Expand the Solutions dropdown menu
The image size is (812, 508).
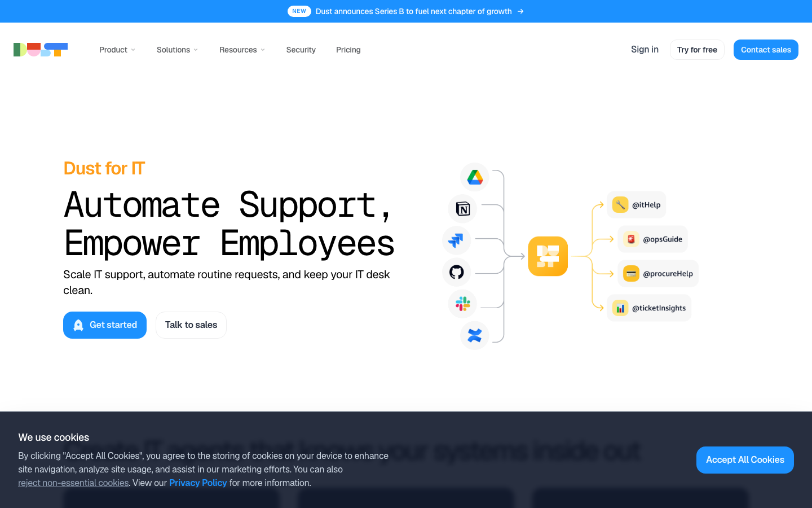pos(177,50)
